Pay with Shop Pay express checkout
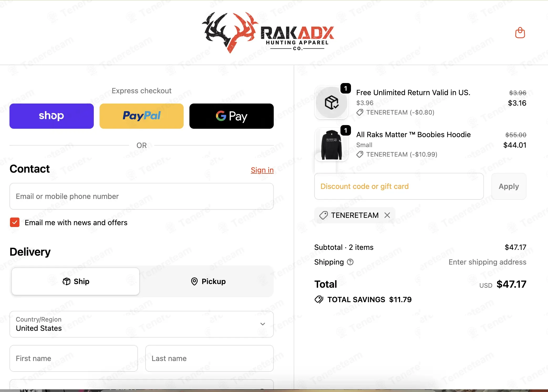 point(51,116)
